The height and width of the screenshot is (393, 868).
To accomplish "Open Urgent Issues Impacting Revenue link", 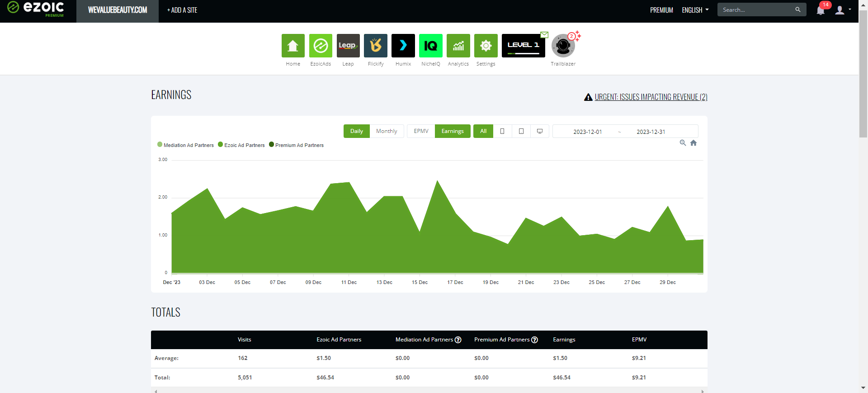I will pyautogui.click(x=651, y=97).
